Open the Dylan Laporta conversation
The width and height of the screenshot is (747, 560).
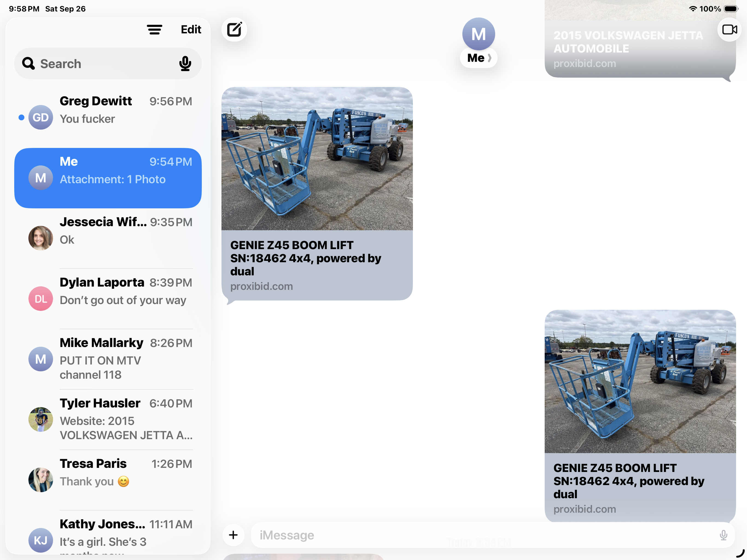[x=108, y=299]
